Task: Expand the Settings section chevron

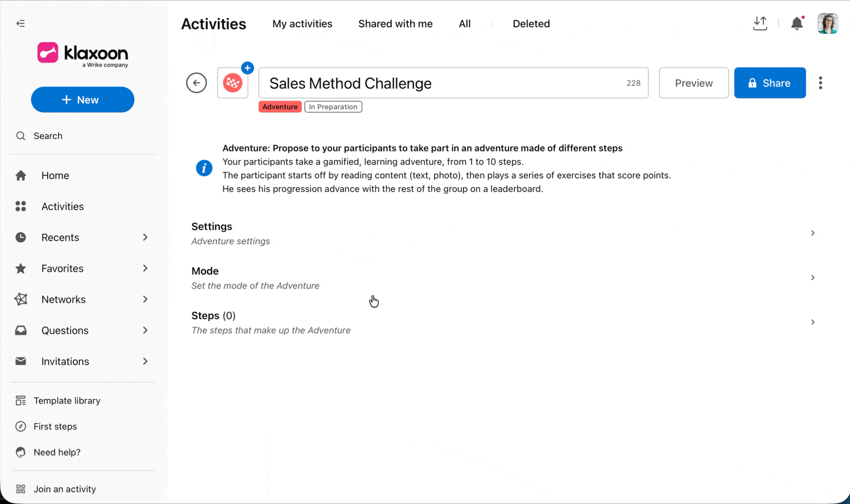Action: 813,233
